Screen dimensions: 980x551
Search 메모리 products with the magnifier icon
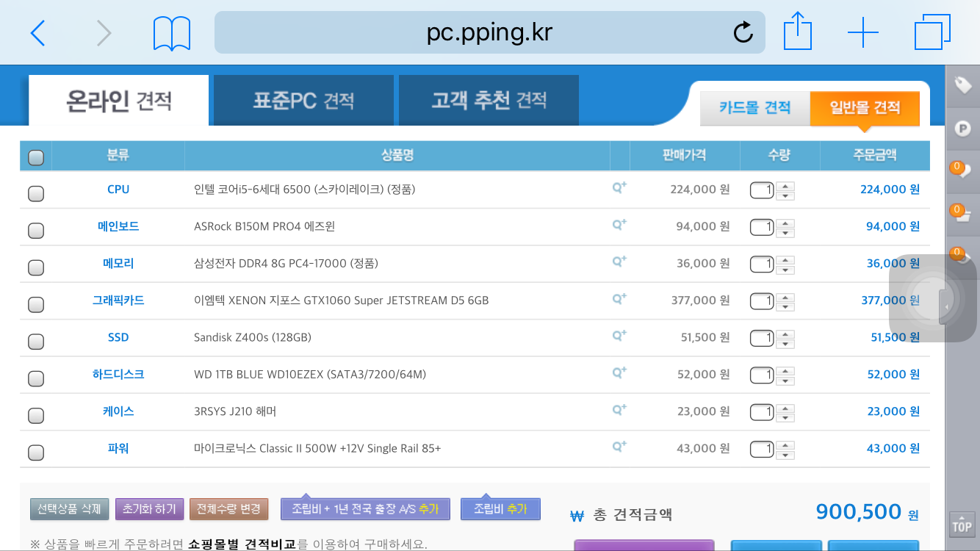pyautogui.click(x=619, y=262)
